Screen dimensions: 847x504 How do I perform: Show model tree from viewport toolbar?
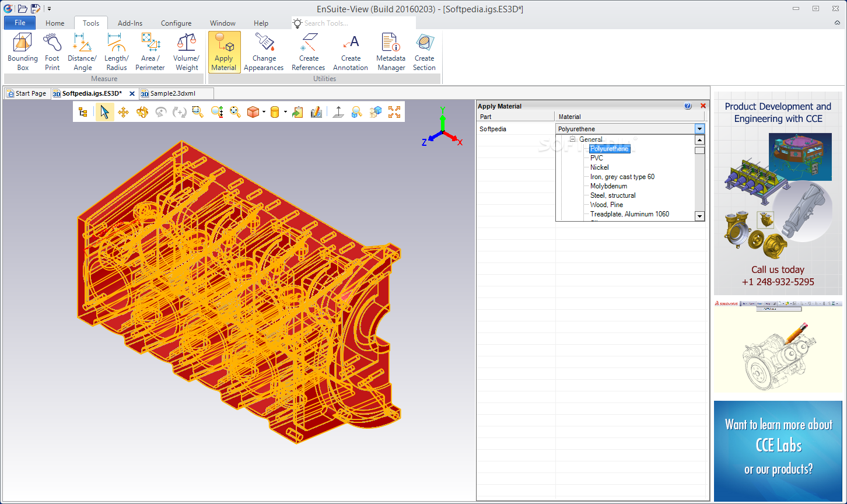83,112
